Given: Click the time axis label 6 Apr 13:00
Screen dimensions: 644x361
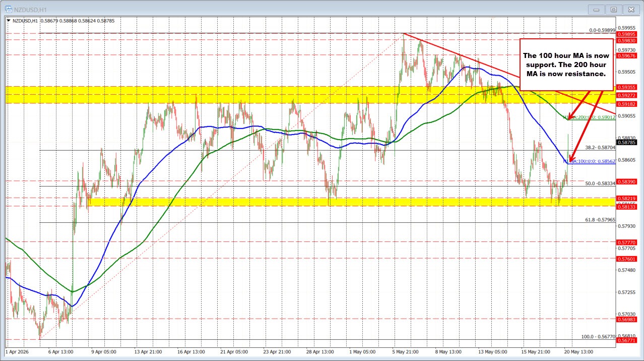Looking at the screenshot, I should point(61,352).
